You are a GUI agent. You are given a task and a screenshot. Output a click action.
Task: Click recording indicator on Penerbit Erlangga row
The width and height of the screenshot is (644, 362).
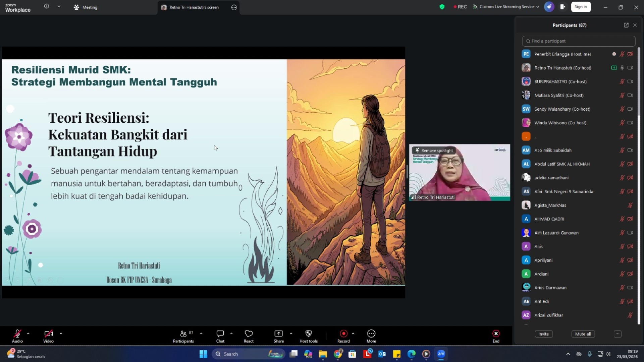click(614, 54)
